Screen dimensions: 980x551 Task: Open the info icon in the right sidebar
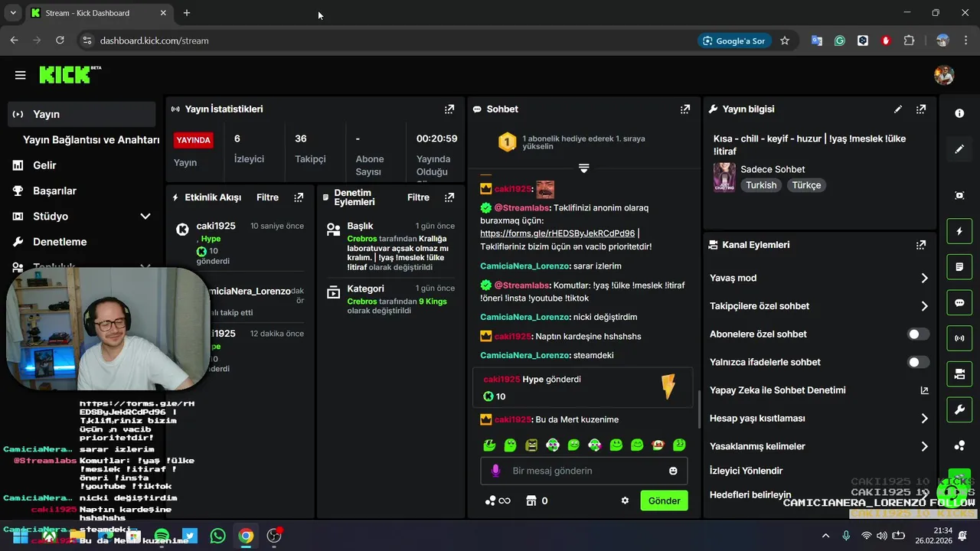tap(959, 113)
